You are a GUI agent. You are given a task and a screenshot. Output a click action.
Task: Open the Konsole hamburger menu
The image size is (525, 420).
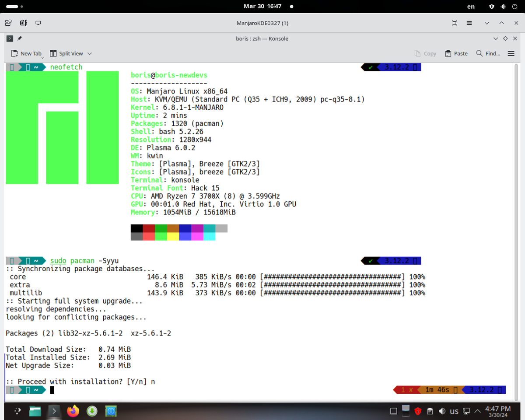coord(511,53)
